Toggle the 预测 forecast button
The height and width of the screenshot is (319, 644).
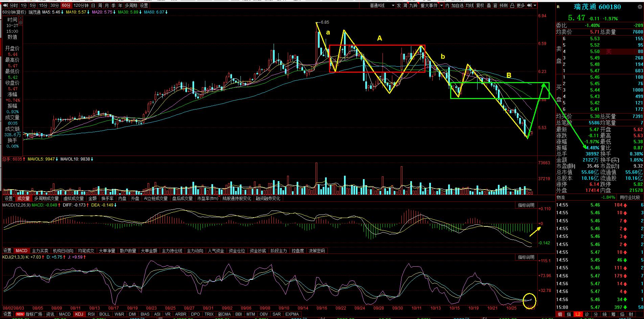(x=504, y=5)
